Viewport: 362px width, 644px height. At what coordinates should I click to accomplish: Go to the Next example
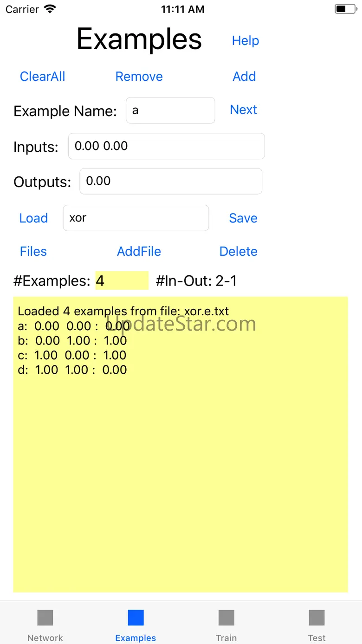(x=243, y=110)
